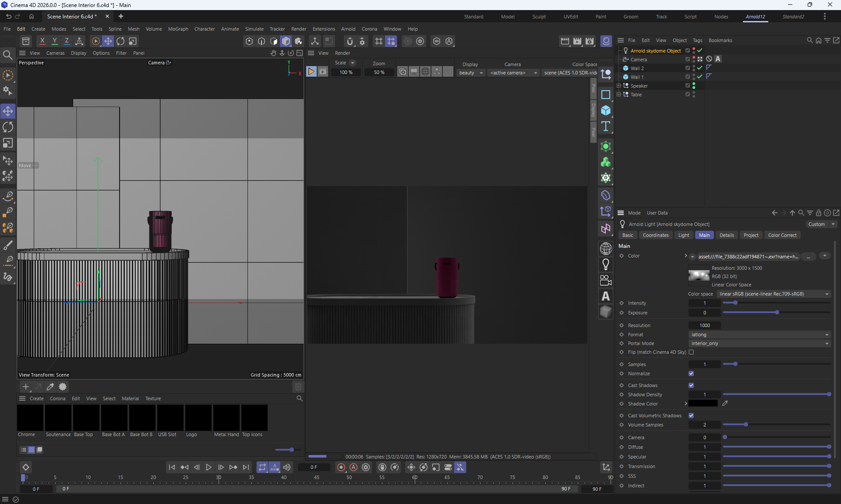Expand the Speaker object in tree
Image resolution: width=841 pixels, height=504 pixels.
pyautogui.click(x=618, y=86)
